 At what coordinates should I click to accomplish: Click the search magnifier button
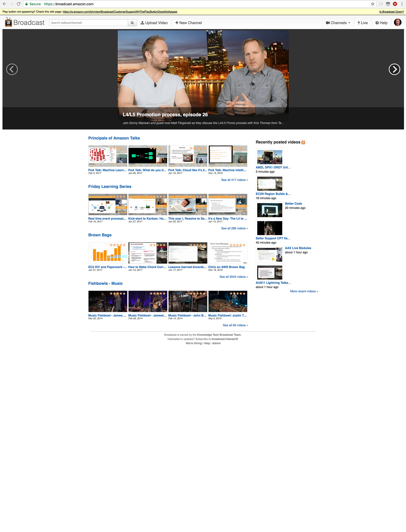132,23
